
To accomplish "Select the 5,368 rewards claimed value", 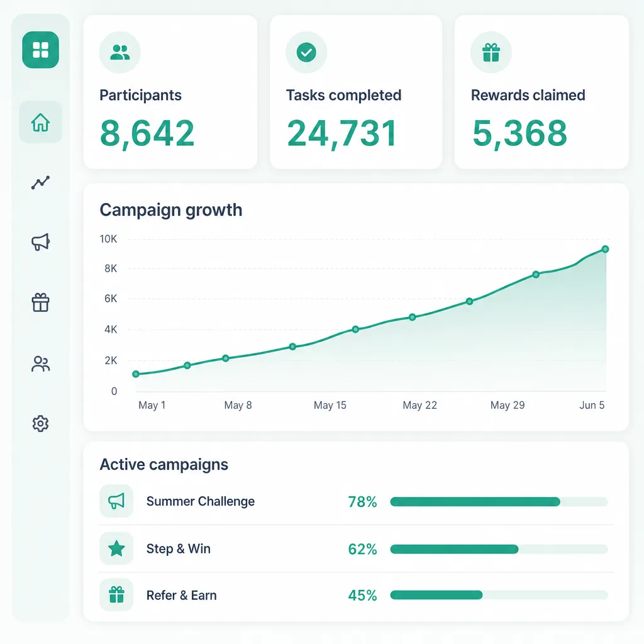I will tap(519, 133).
